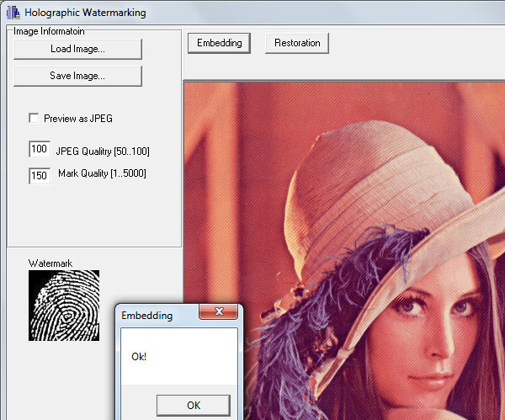Click the Holographic Watermarking app icon
Screen dimensions: 505x420
[13, 13]
